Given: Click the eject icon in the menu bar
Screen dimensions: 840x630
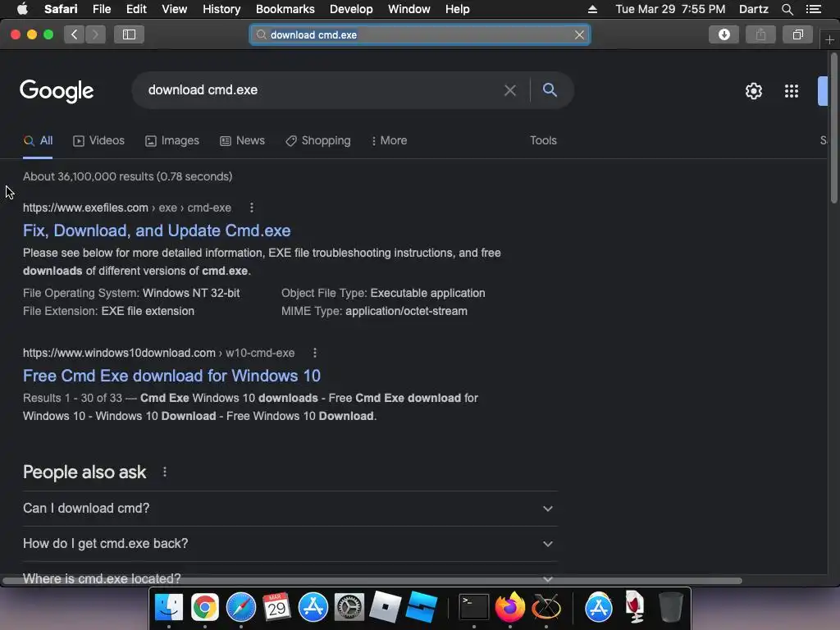Looking at the screenshot, I should (592, 9).
